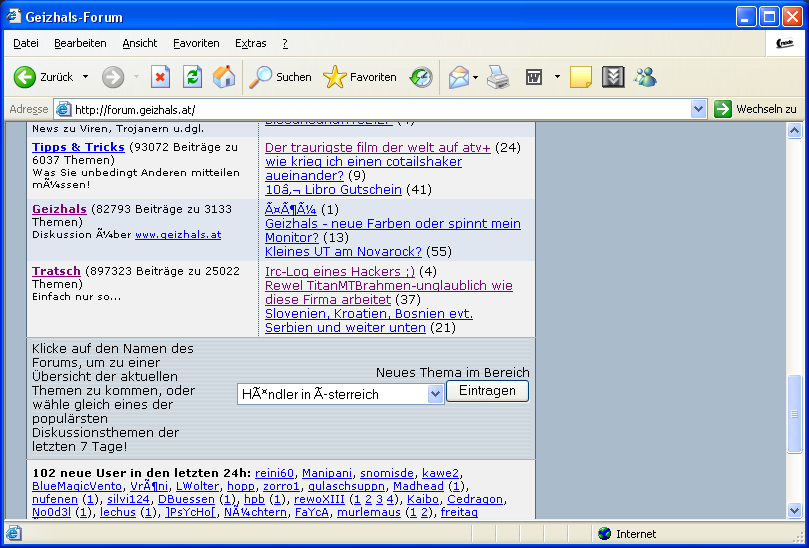Open the ? help menu
Viewport: 809px width, 548px height.
coord(285,43)
